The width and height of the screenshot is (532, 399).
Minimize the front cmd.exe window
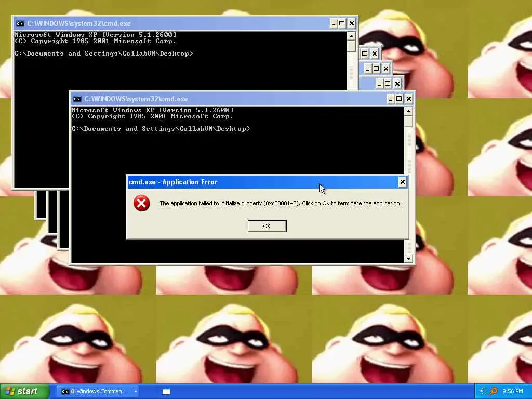391,99
